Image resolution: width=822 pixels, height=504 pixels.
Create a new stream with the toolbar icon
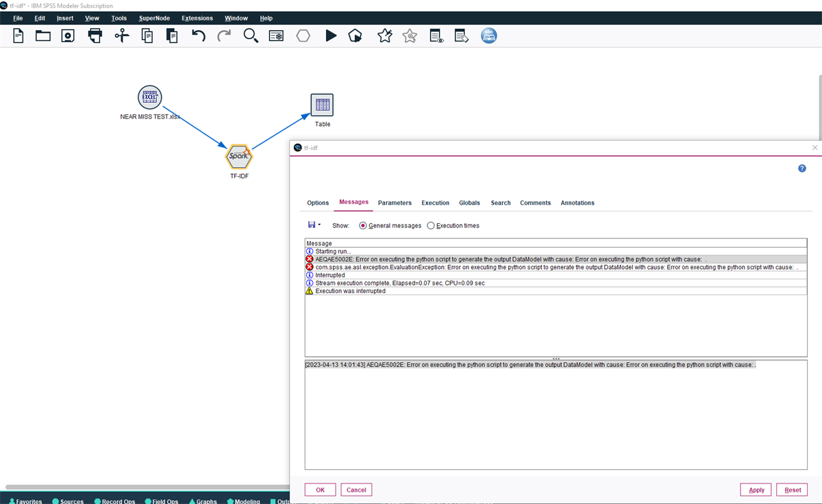coord(17,35)
